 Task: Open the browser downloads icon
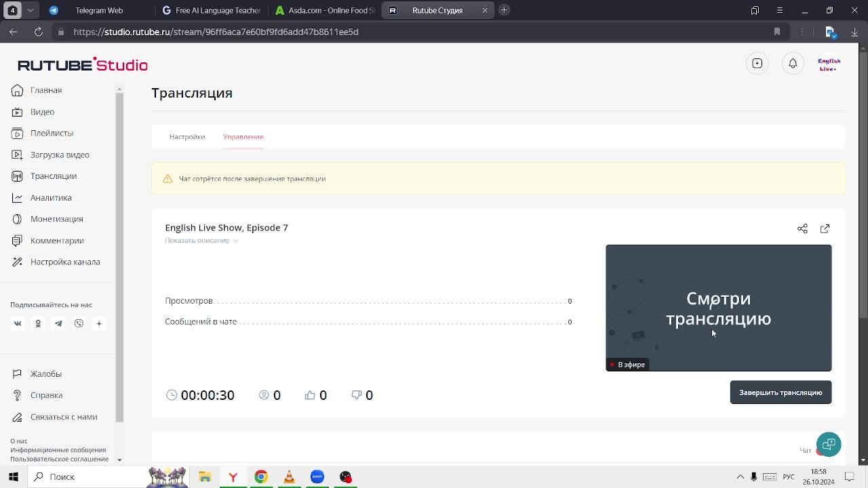pyautogui.click(x=854, y=32)
